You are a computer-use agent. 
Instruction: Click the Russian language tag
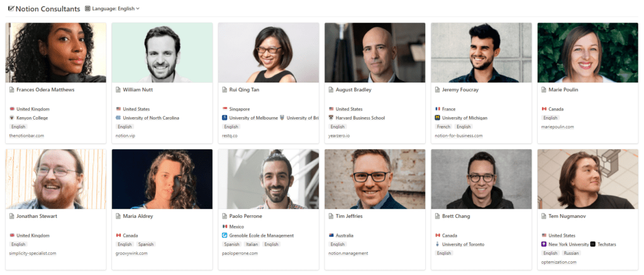click(x=571, y=253)
